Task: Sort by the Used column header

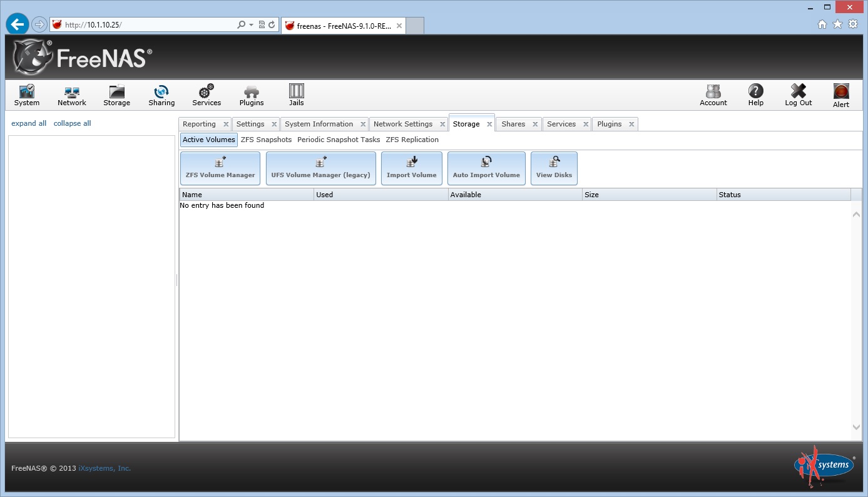Action: click(x=381, y=195)
